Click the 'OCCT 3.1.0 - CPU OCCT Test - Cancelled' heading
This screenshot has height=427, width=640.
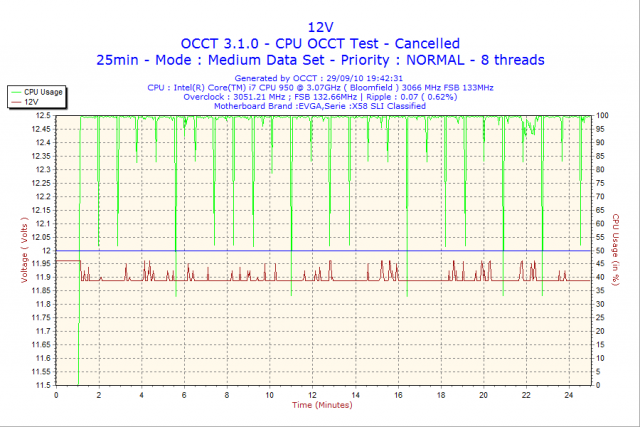[320, 43]
